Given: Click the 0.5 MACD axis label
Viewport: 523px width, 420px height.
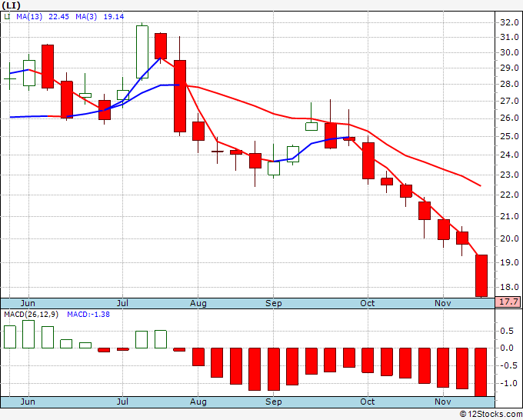Looking at the screenshot, I should [507, 331].
